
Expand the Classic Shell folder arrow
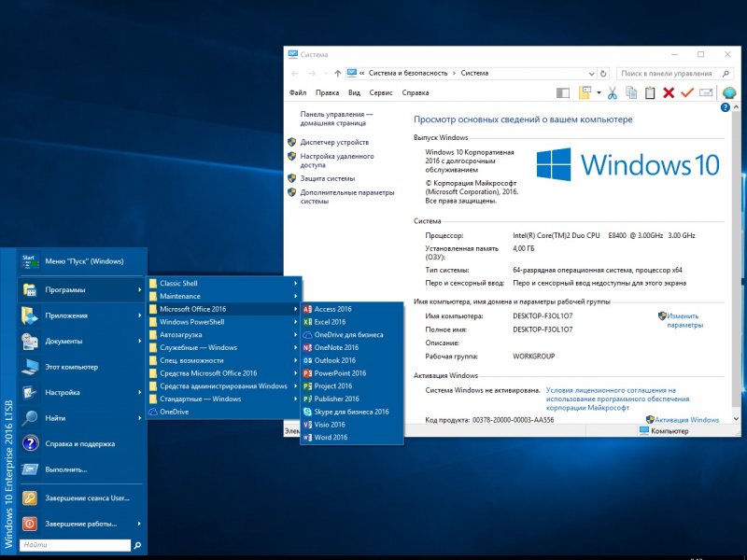296,284
